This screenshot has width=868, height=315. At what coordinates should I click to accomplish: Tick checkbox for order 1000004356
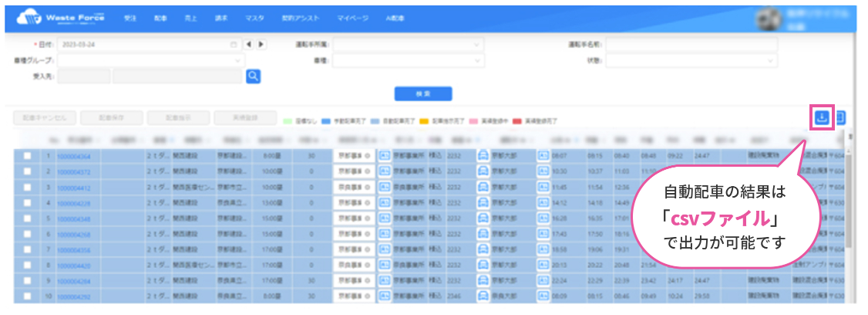pyautogui.click(x=27, y=249)
